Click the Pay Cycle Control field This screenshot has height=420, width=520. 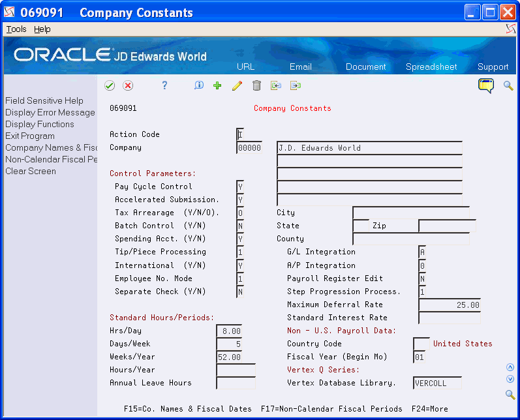(240, 187)
